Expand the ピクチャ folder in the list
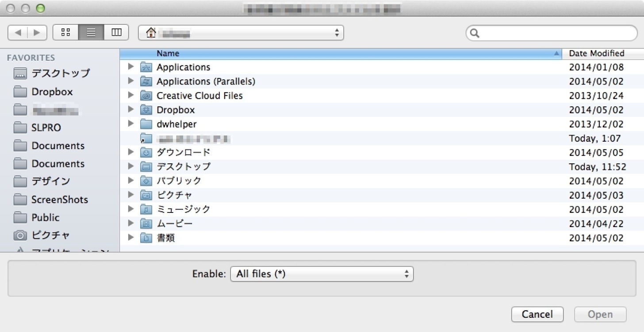The image size is (644, 332). (x=130, y=195)
